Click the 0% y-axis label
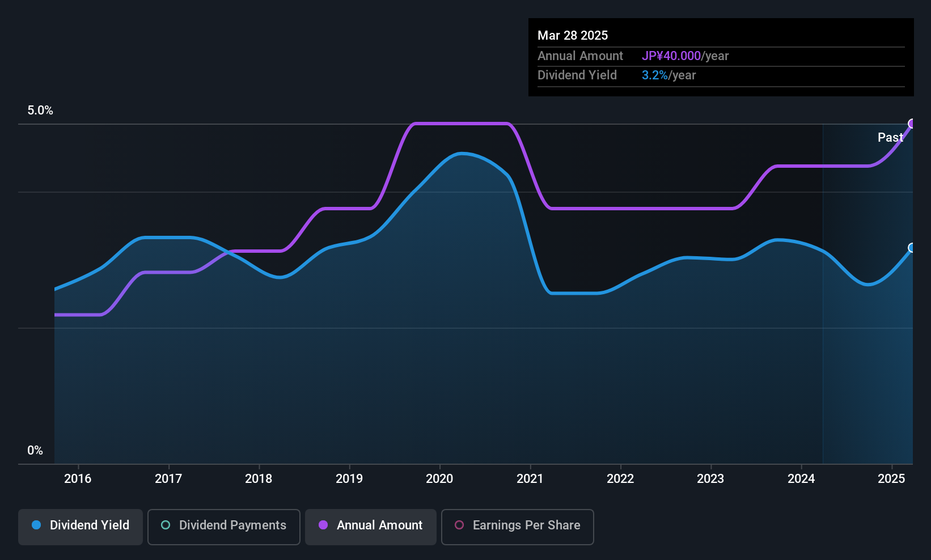Image resolution: width=931 pixels, height=560 pixels. click(35, 450)
